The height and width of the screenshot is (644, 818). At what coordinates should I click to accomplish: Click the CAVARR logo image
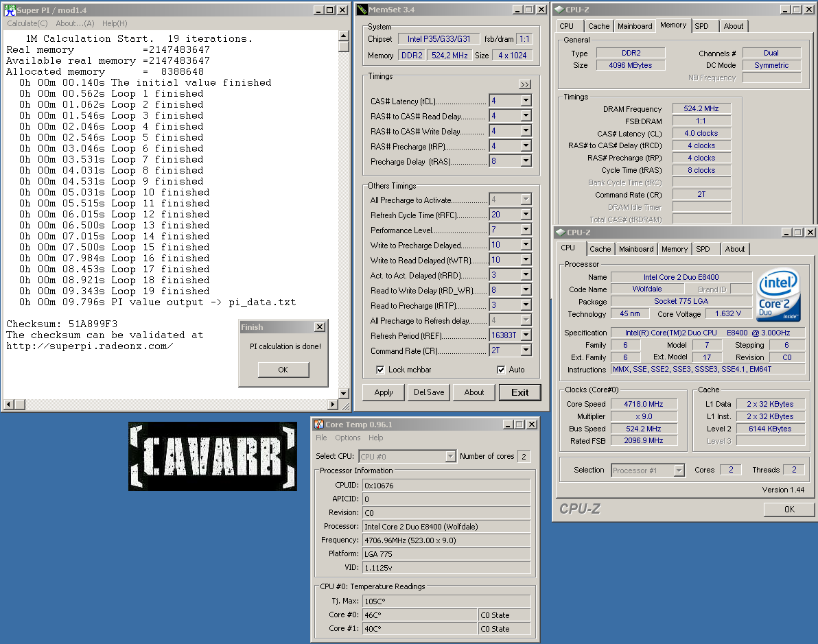click(213, 456)
